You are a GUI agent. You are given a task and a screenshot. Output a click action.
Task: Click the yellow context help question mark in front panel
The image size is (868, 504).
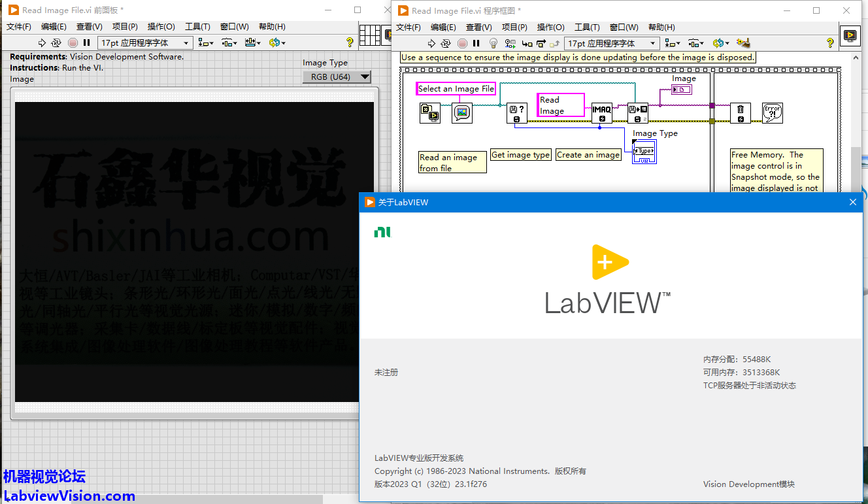(350, 42)
